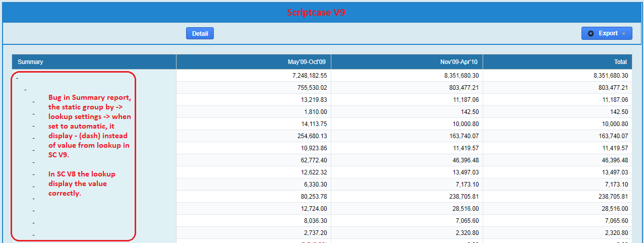Click the value 2,737.20

316,233
